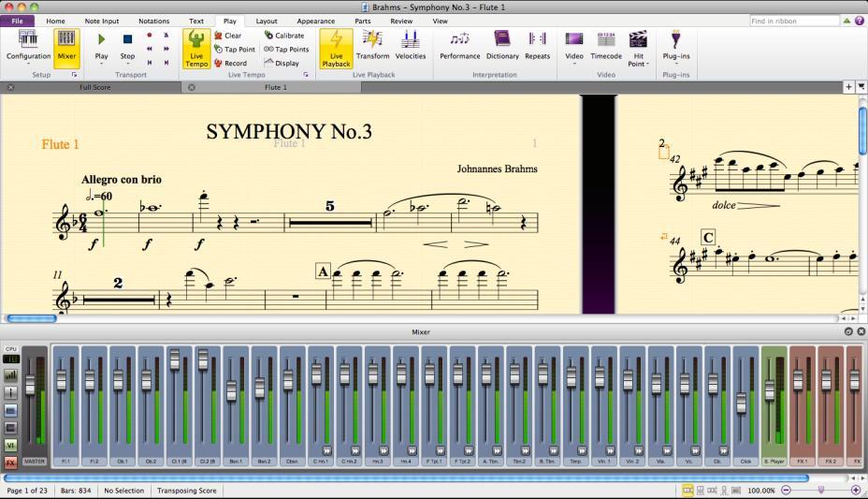Switch to the Review ribbon tab
The image size is (868, 499).
pyautogui.click(x=401, y=21)
